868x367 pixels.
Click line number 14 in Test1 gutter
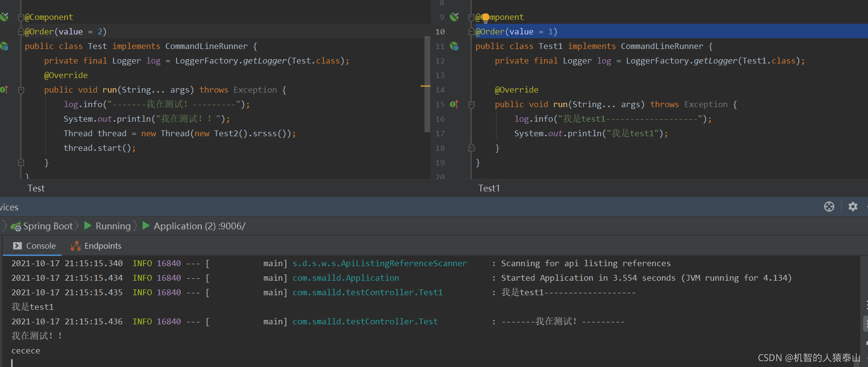pos(440,90)
